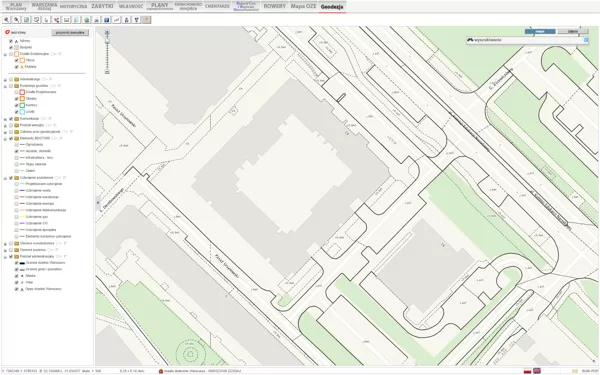Image resolution: width=600 pixels, height=375 pixels.
Task: Uncheck the Adresy layer checkbox
Action: coord(11,41)
